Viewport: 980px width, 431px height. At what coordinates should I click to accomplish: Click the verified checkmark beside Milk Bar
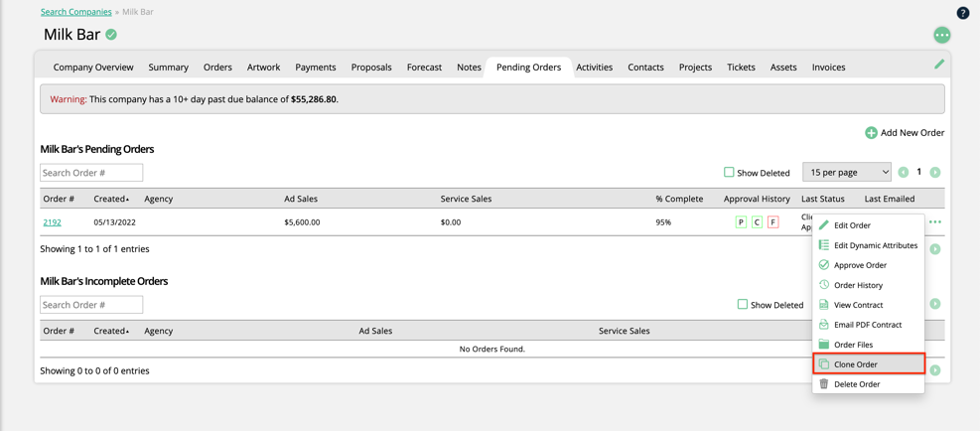tap(110, 35)
